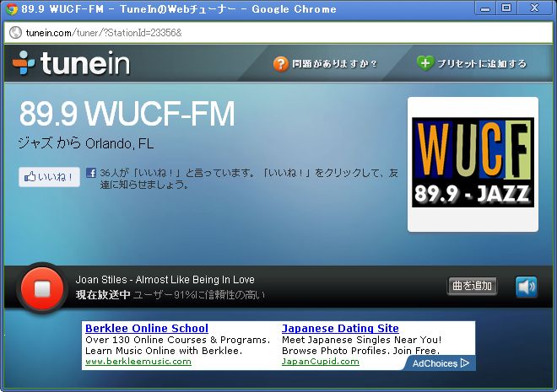This screenshot has width=557, height=392.
Task: Minimize the Chrome window
Action: [485, 8]
